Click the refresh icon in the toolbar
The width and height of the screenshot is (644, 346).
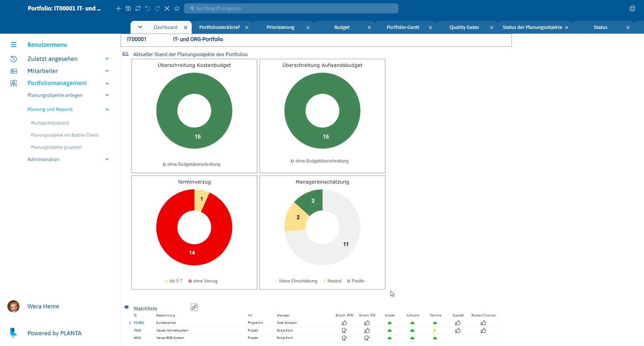(x=138, y=8)
